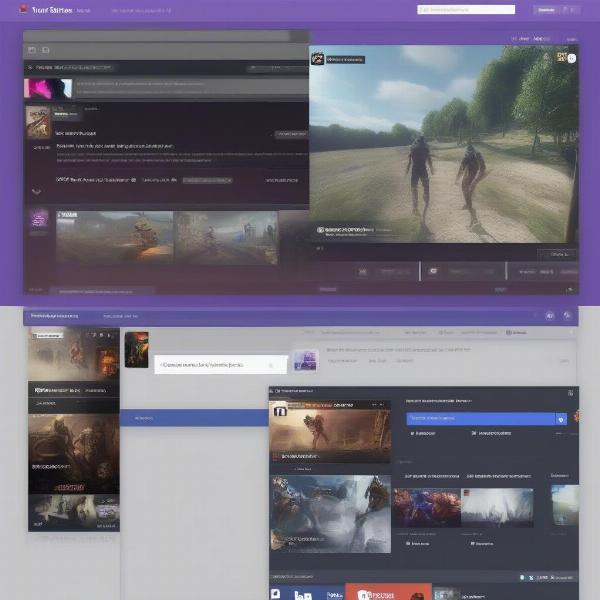
Task: Click the small flame portrait thumbnail
Action: point(137,350)
